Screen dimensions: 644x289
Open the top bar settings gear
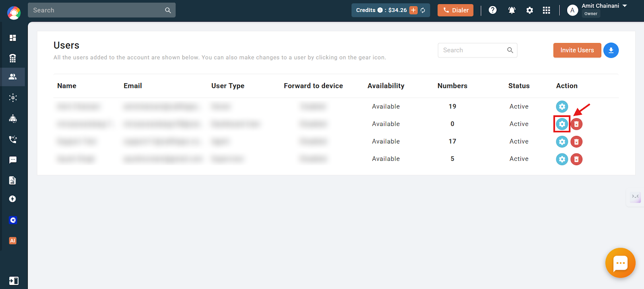pos(530,10)
